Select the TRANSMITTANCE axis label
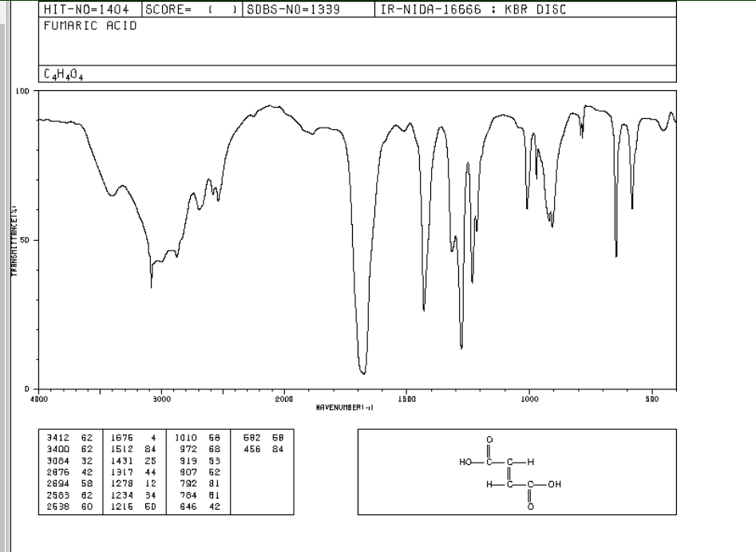 (x=14, y=239)
